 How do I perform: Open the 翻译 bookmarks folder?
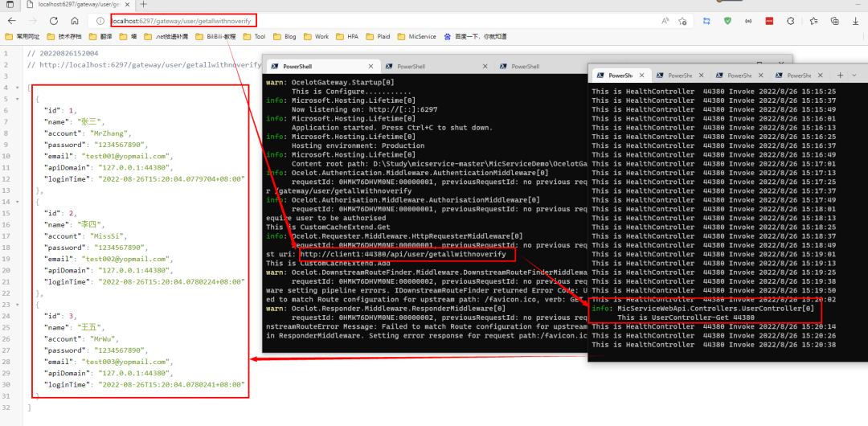100,36
